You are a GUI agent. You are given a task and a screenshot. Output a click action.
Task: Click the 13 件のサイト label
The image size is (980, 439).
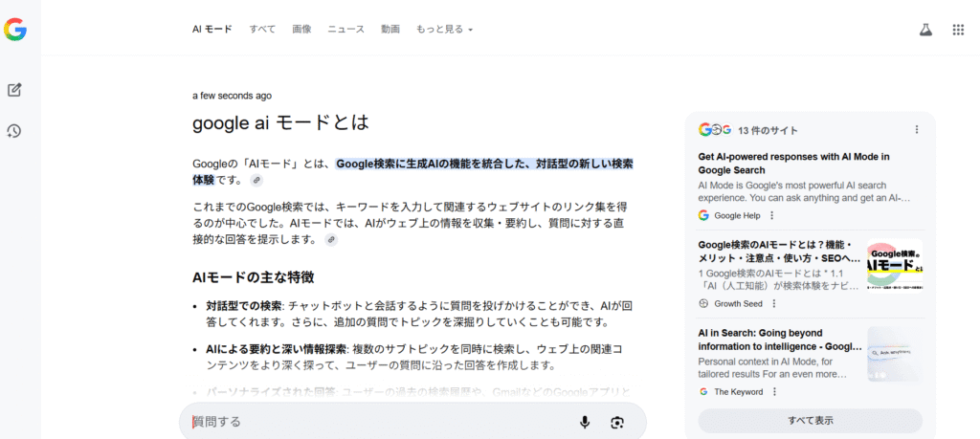tap(768, 130)
